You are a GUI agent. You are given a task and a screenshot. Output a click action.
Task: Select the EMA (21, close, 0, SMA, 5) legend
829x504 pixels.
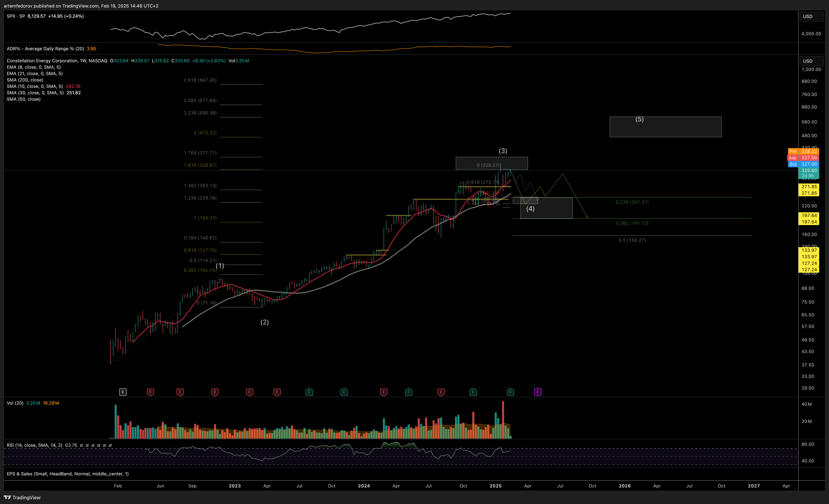(35, 74)
